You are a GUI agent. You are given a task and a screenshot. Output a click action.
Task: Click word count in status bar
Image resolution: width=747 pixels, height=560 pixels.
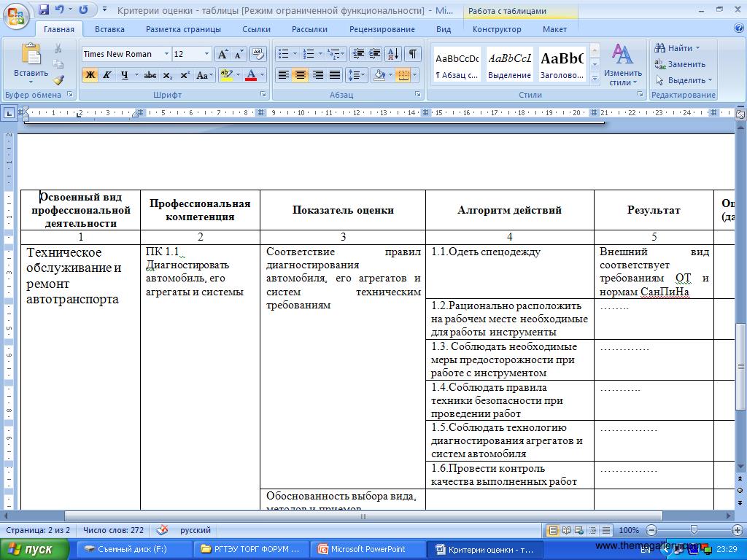113,530
